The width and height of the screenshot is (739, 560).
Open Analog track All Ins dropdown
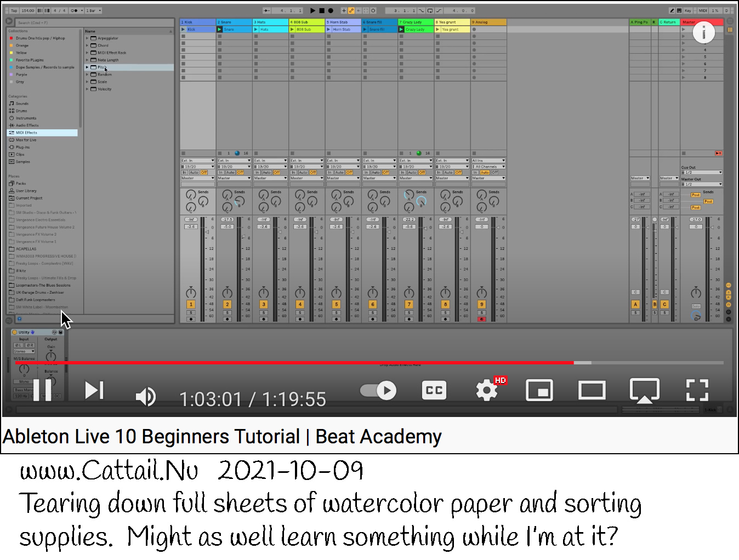click(488, 161)
